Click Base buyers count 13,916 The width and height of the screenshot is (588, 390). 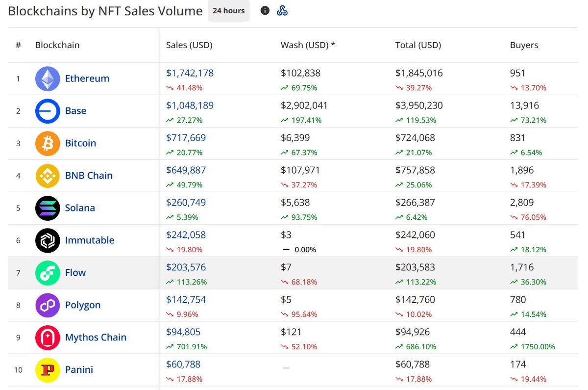pyautogui.click(x=524, y=105)
